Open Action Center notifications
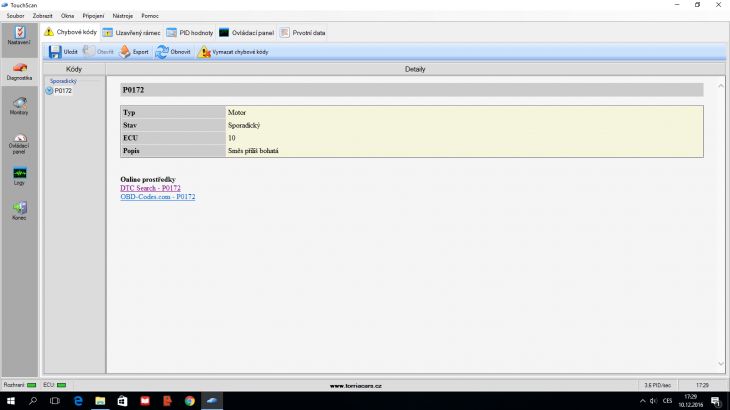This screenshot has width=730, height=410. tap(716, 401)
